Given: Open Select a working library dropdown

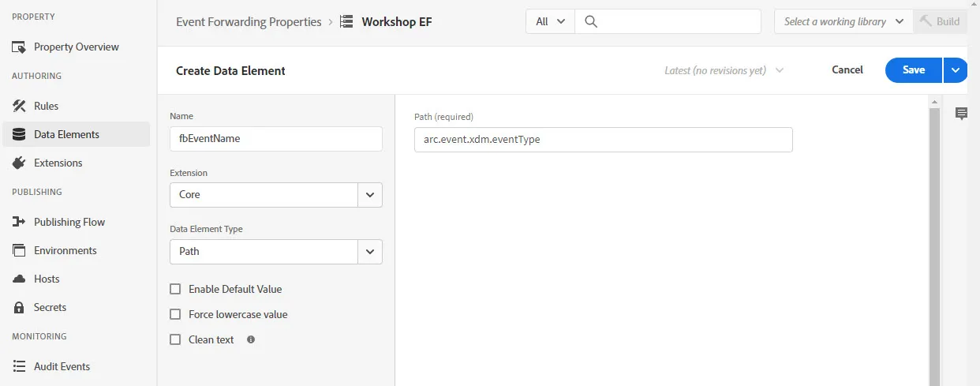Looking at the screenshot, I should point(843,22).
